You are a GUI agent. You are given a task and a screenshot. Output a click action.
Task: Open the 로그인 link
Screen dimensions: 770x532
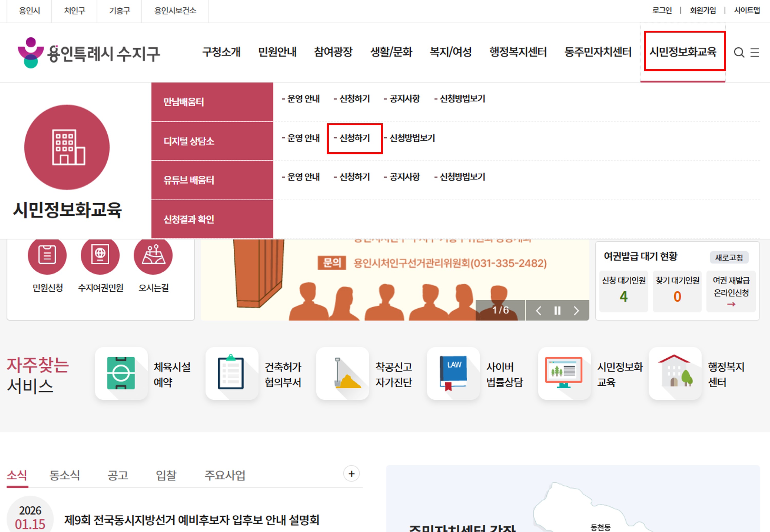pos(662,10)
